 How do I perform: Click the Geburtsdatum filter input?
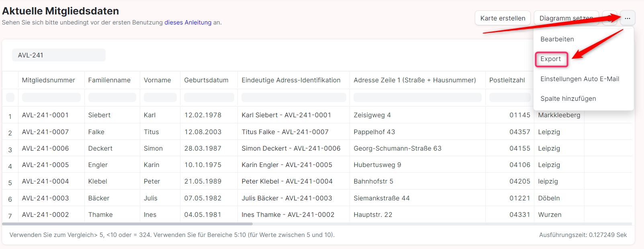click(209, 97)
